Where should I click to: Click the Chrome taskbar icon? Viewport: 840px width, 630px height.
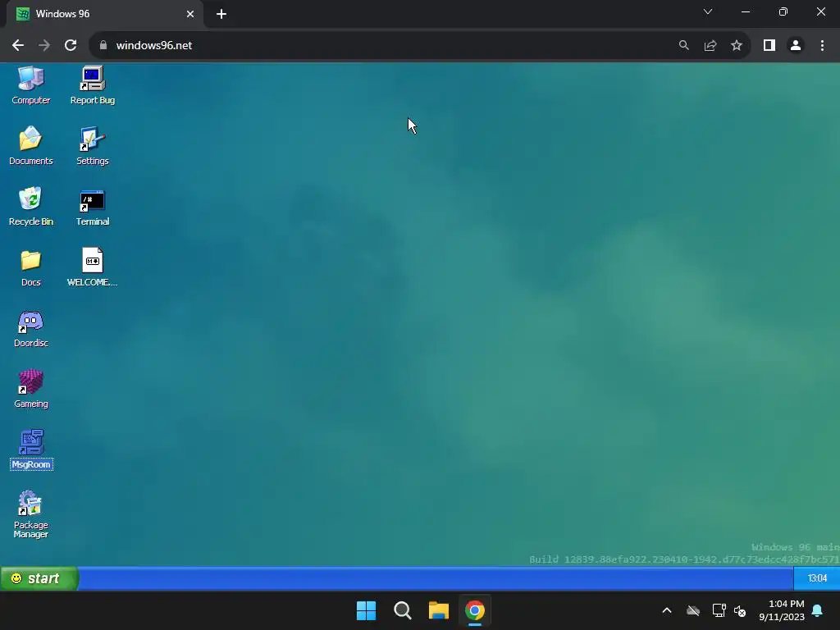(x=475, y=610)
